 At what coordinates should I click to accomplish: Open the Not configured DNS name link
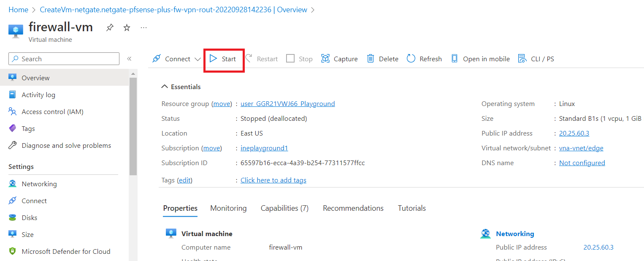pyautogui.click(x=582, y=163)
